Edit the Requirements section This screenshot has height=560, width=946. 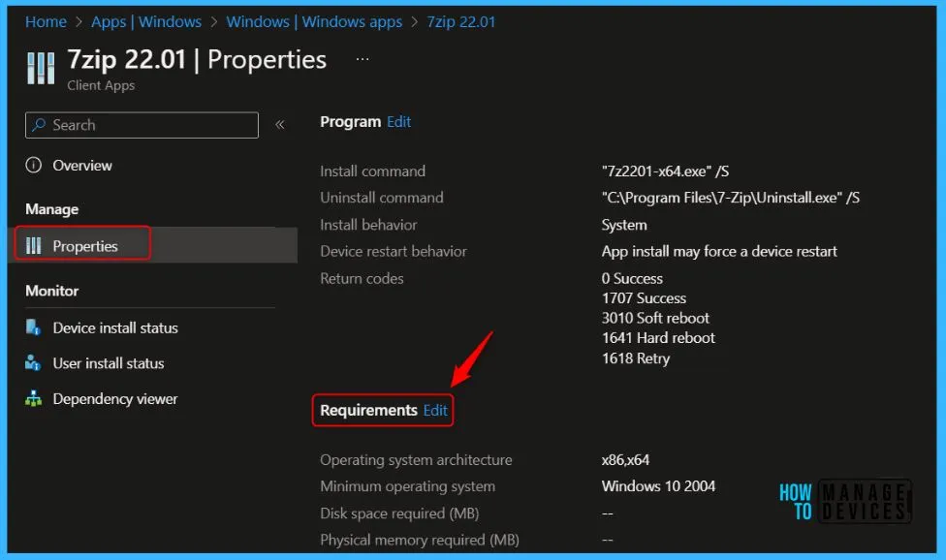coord(435,411)
